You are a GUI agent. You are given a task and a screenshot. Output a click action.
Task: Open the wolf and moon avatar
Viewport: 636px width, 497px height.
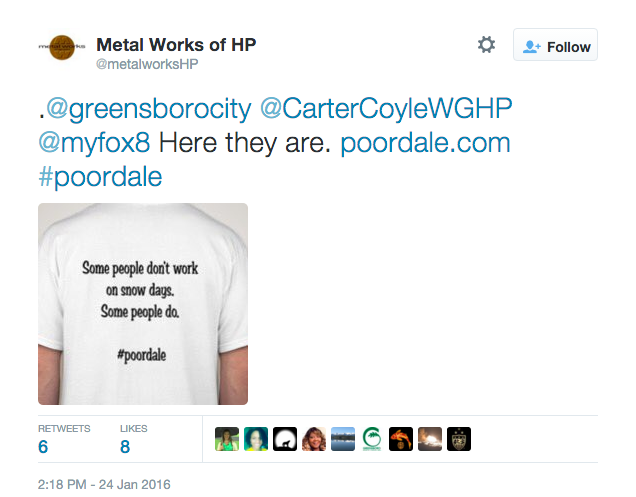pos(285,439)
